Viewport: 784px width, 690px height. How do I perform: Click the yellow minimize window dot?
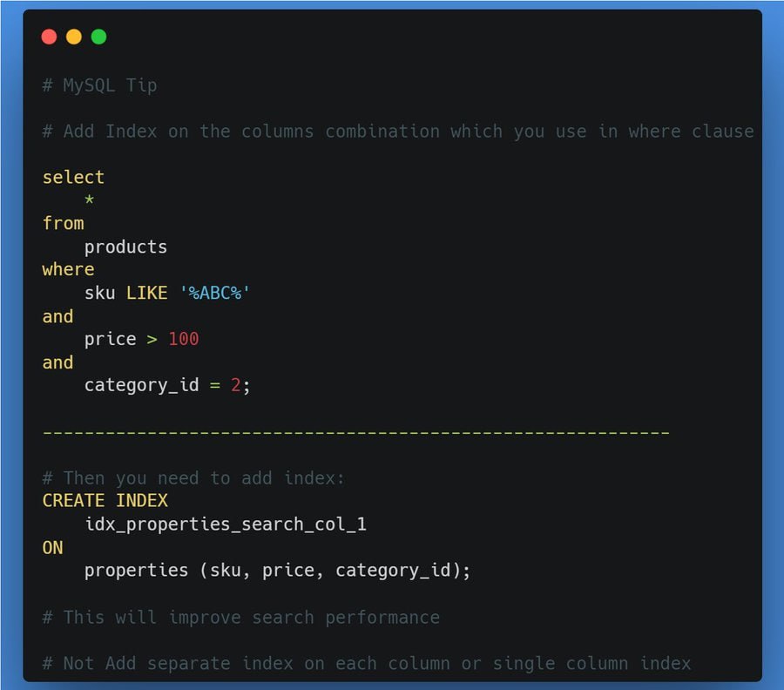point(74,37)
